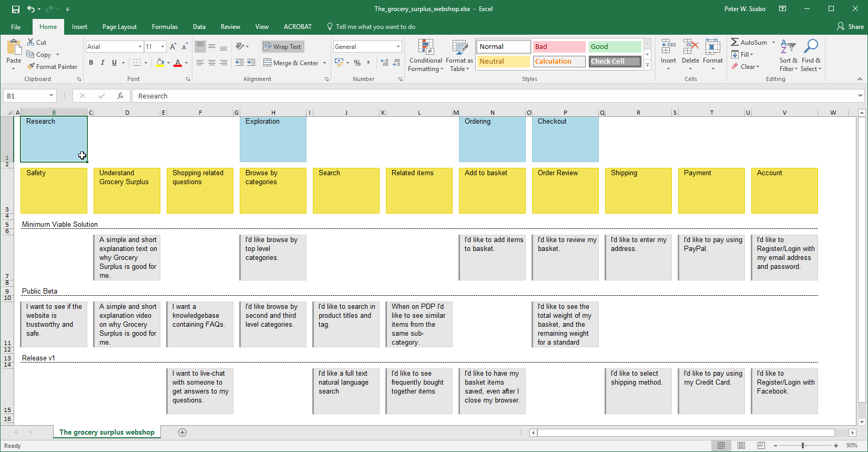Apply the Bad cell style
The height and width of the screenshot is (452, 868).
click(x=558, y=47)
